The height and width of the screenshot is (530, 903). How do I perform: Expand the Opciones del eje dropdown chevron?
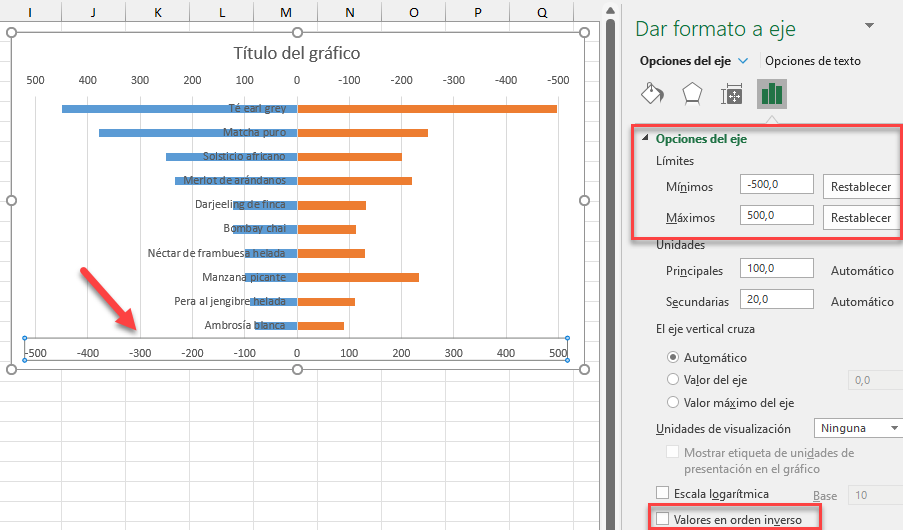coord(743,60)
